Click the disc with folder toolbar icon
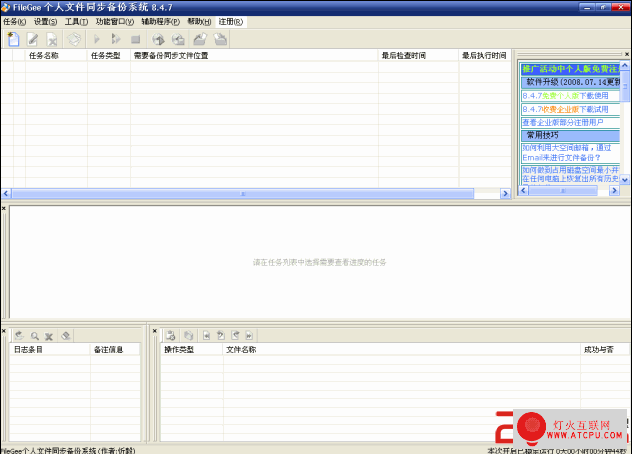This screenshot has width=632, height=454. [x=178, y=39]
